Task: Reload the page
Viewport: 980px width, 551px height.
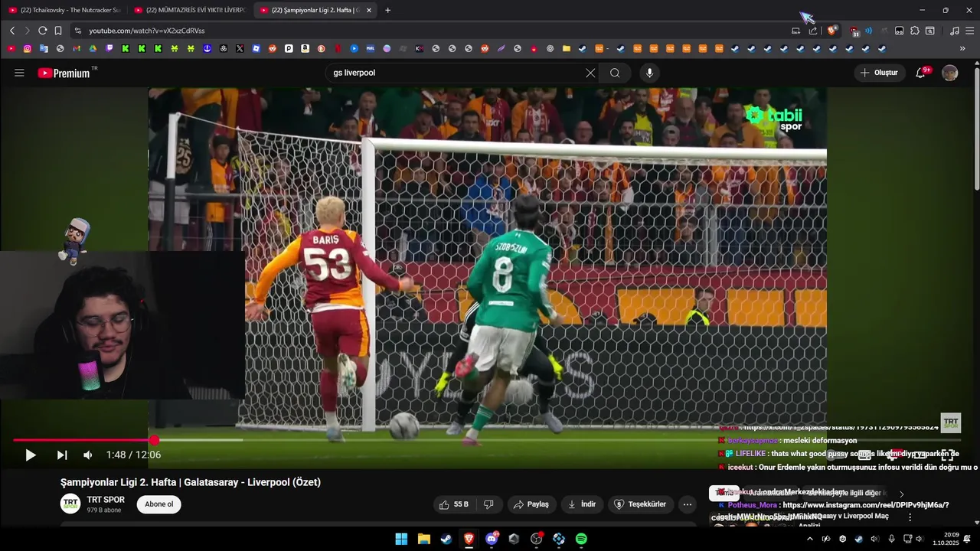Action: 42,31
